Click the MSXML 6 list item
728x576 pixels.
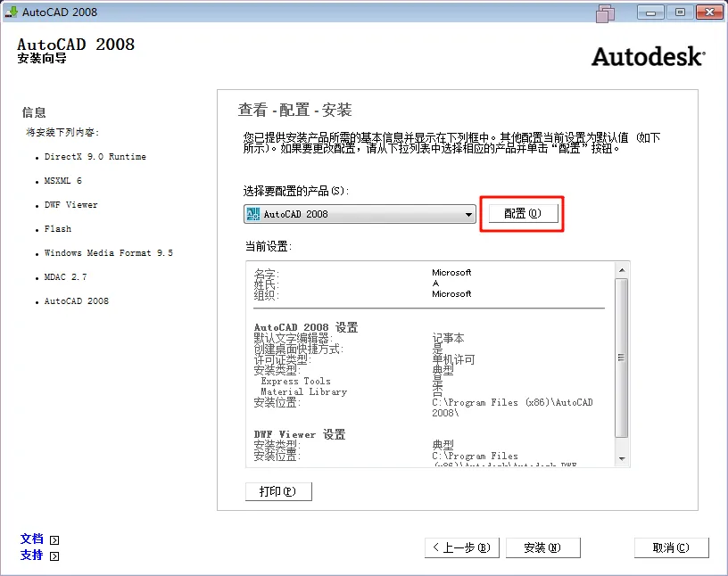click(x=63, y=181)
